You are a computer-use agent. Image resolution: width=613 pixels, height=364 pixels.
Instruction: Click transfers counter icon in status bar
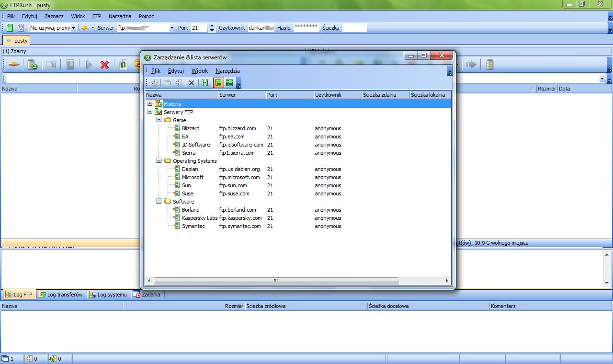coord(53,359)
